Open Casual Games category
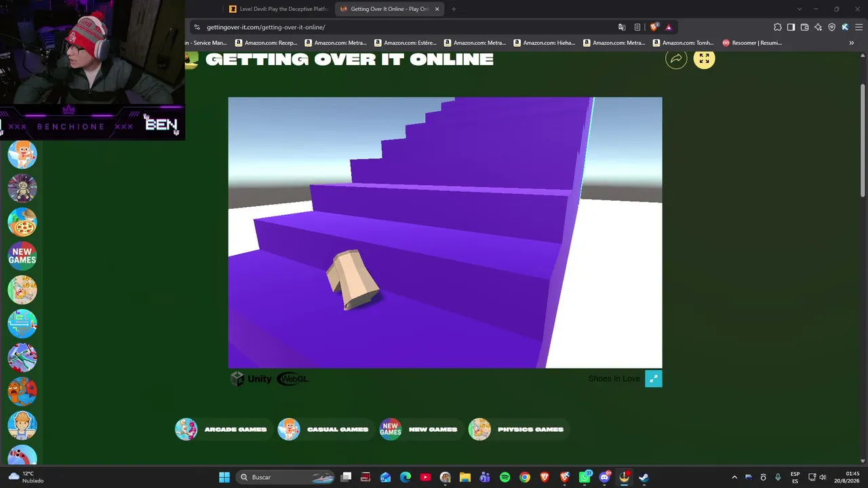 tap(325, 429)
